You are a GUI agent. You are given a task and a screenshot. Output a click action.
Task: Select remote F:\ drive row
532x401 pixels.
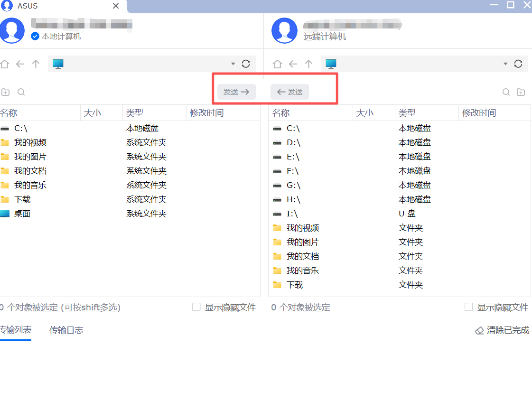pyautogui.click(x=400, y=171)
